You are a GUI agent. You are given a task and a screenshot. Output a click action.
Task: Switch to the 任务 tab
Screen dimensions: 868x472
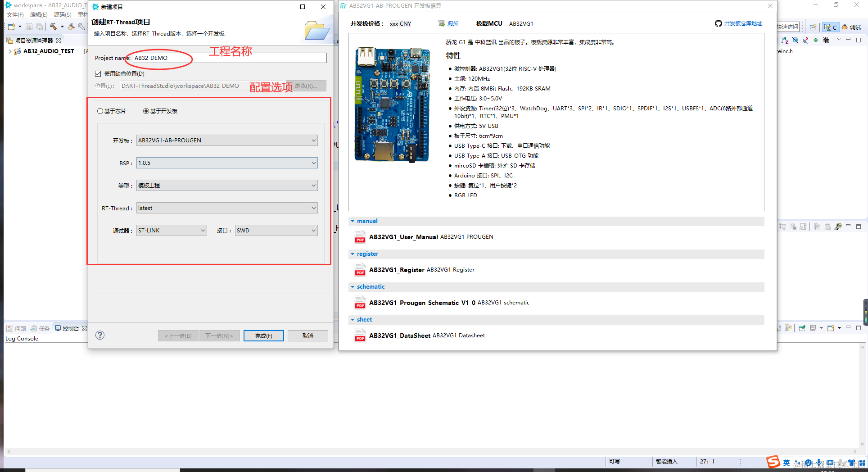(40, 328)
